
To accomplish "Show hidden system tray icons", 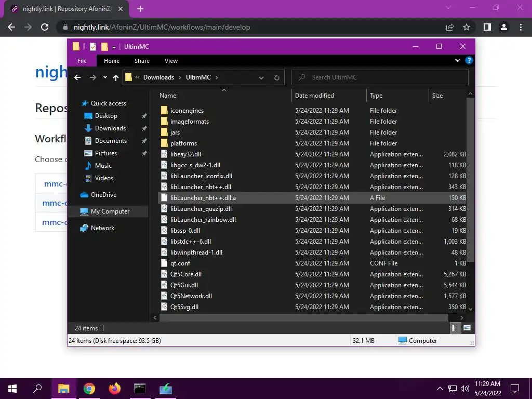I will coord(440,389).
